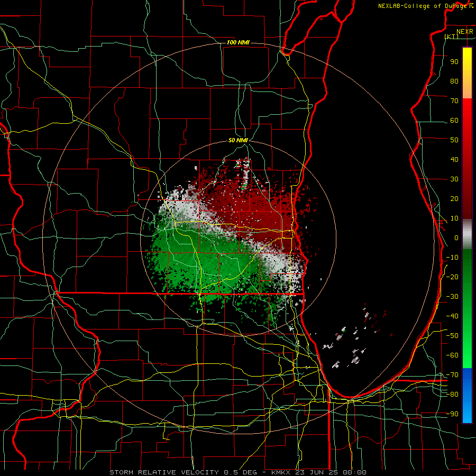The height and width of the screenshot is (476, 476).
Task: Click the 'KMKX' station identifier in caption
Action: tap(282, 472)
